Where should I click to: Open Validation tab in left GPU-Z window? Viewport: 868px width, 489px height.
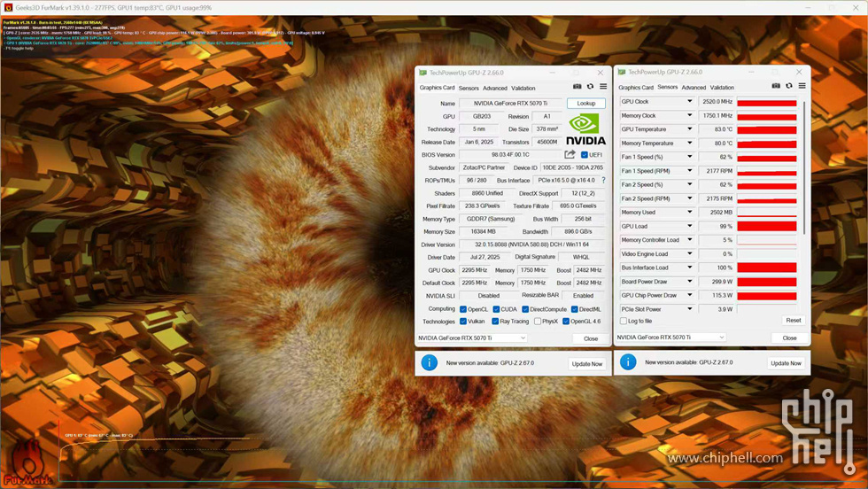[523, 88]
